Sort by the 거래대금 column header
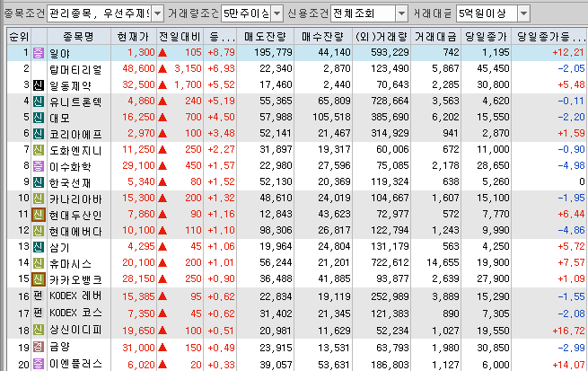 coord(435,37)
